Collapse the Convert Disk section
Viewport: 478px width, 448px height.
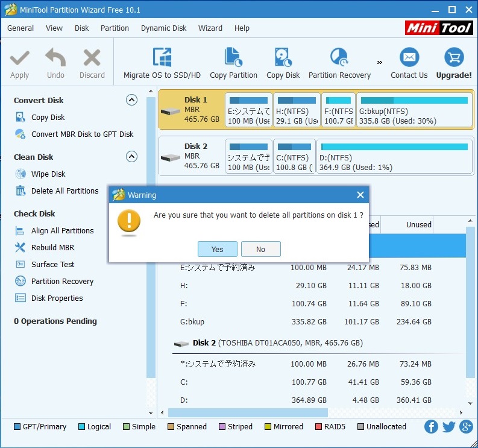(x=131, y=99)
